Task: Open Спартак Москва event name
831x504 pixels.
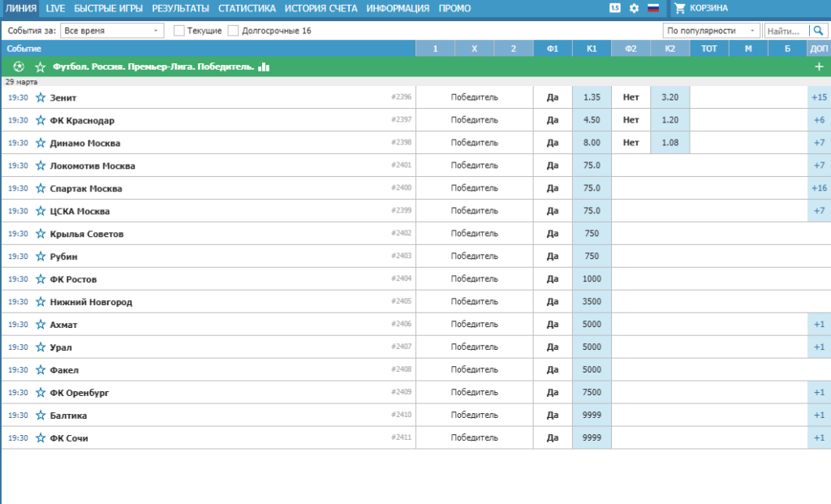Action: click(86, 188)
